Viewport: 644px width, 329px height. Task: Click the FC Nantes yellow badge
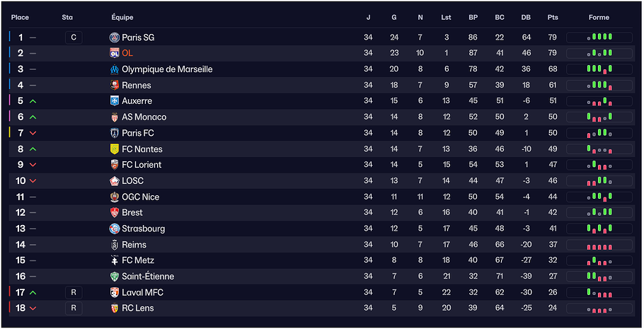click(115, 149)
